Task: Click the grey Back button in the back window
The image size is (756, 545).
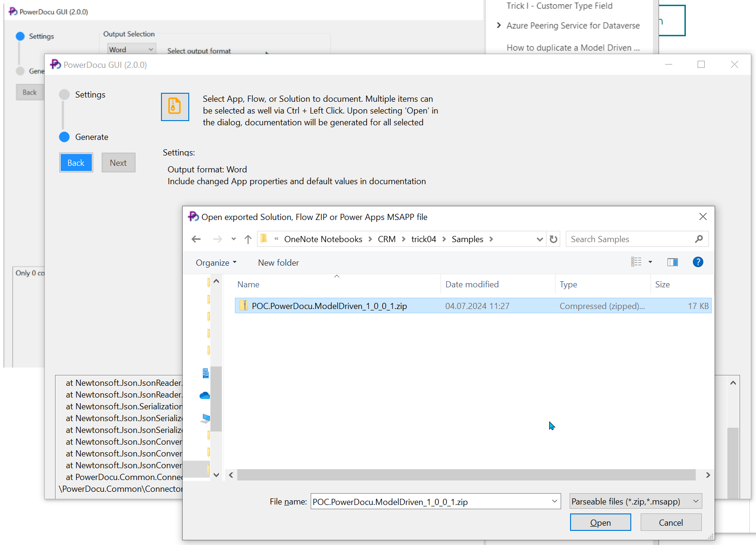Action: [x=29, y=92]
